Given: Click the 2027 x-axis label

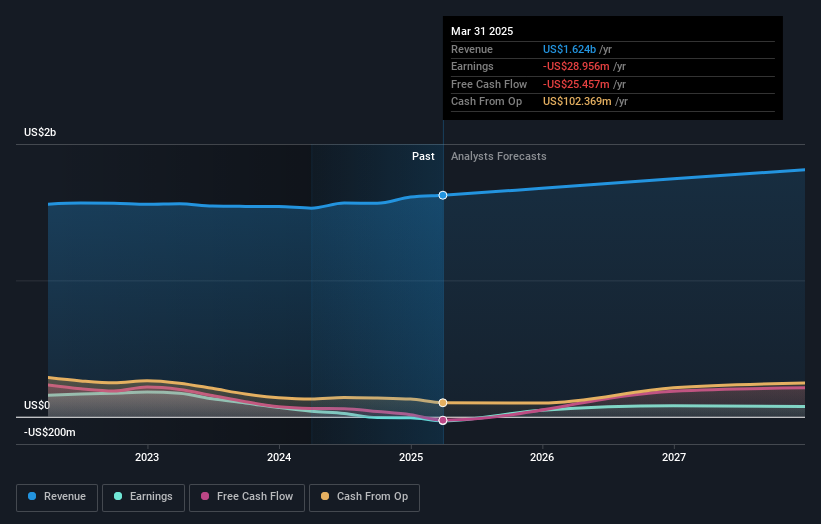Looking at the screenshot, I should coord(674,457).
